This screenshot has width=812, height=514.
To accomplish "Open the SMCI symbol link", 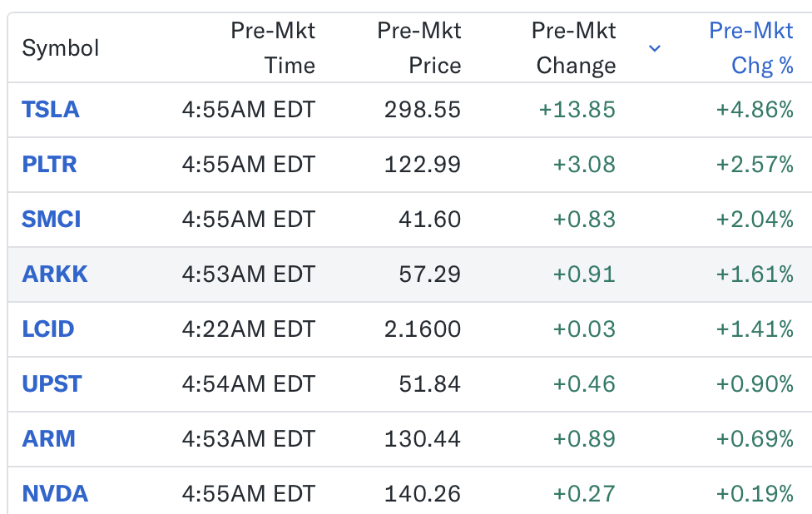I will pos(52,220).
